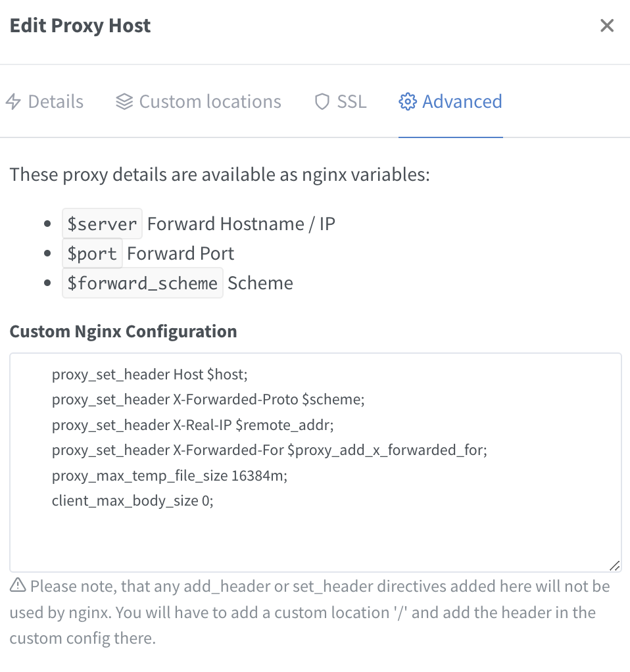Image resolution: width=630 pixels, height=672 pixels.
Task: Click the X-Real-IP header line
Action: [193, 425]
